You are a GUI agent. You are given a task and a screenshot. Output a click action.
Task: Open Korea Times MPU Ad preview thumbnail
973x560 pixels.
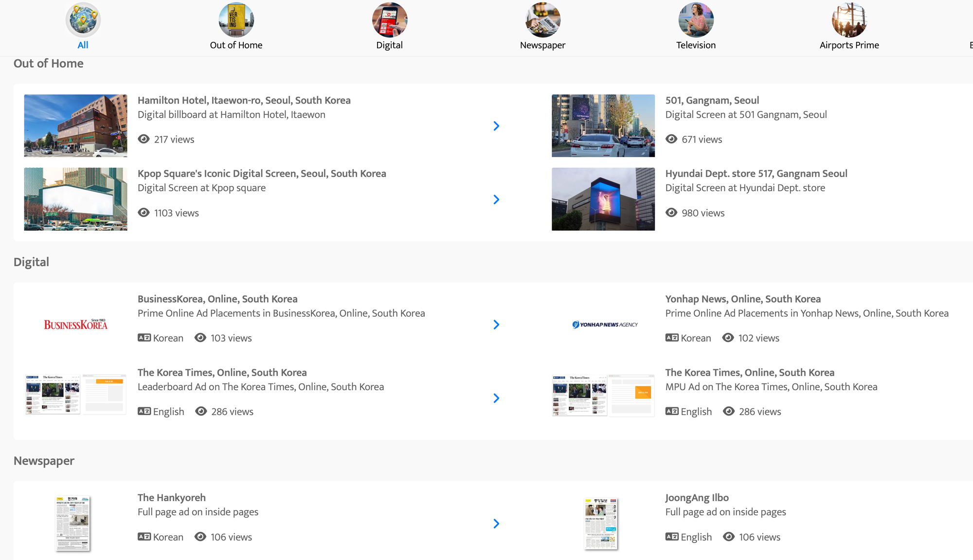(x=603, y=395)
